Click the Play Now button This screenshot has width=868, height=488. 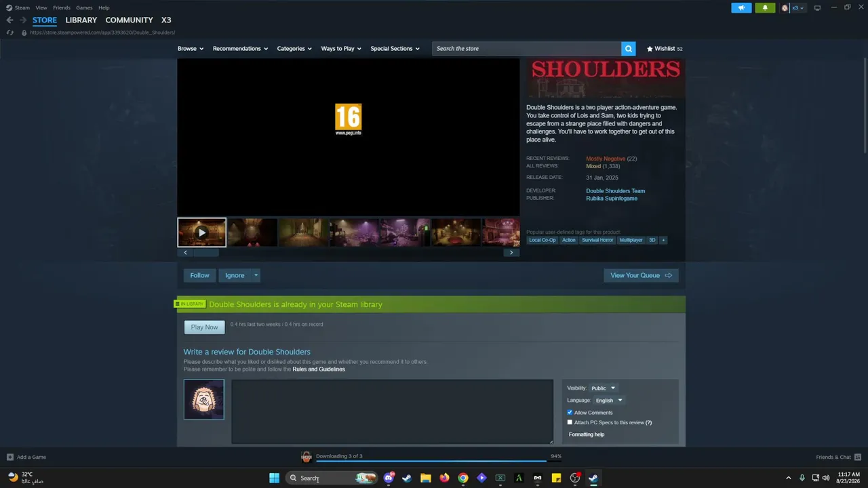204,327
